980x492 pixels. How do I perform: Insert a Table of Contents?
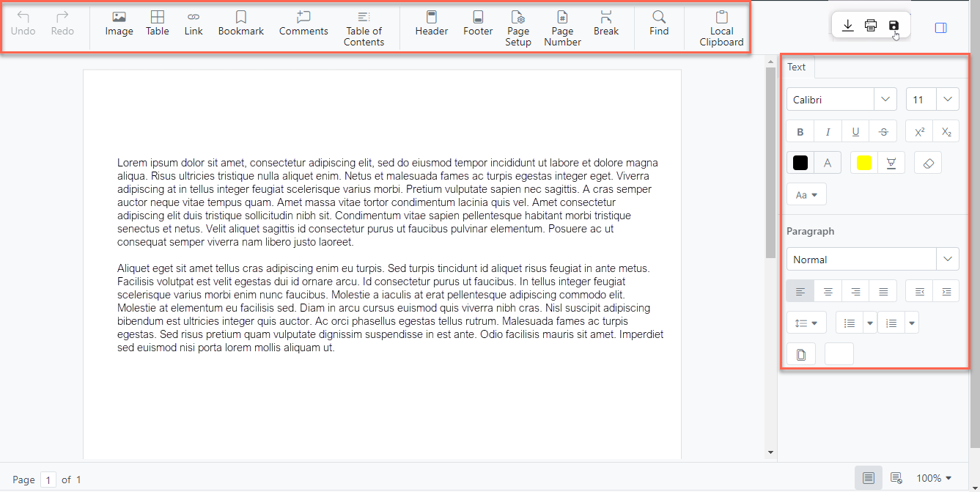point(364,27)
